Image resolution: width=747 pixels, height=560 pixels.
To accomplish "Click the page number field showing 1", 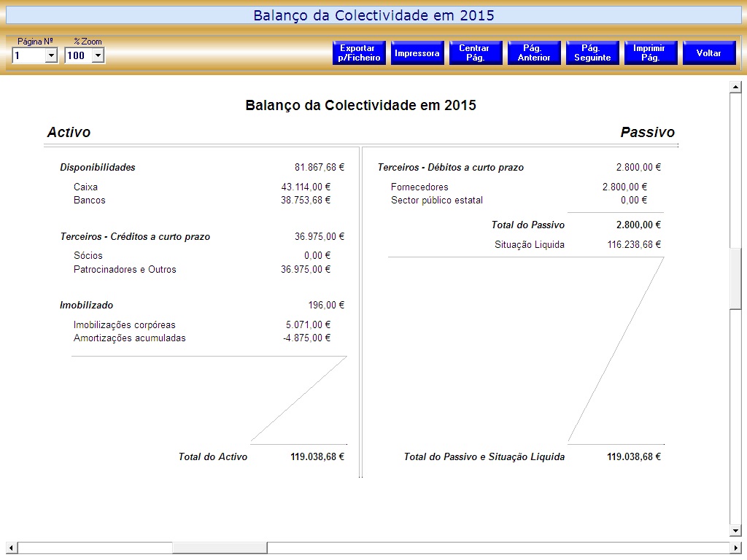I will [x=28, y=55].
